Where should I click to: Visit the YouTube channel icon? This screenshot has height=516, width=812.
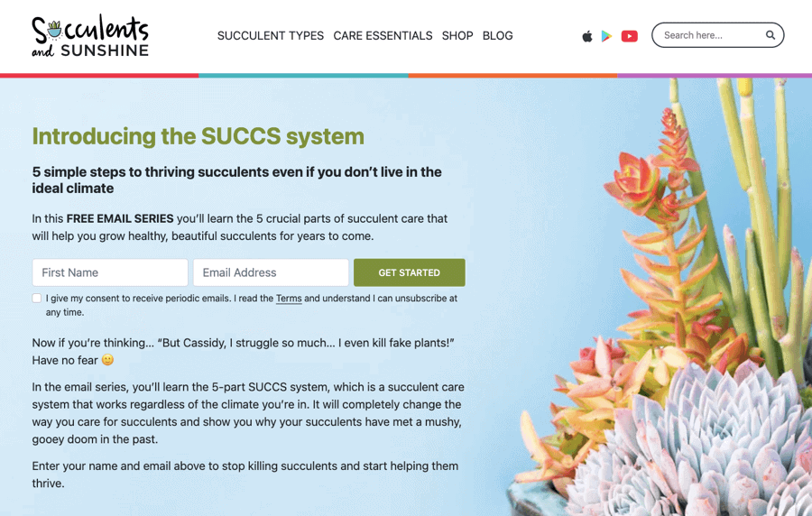point(630,36)
